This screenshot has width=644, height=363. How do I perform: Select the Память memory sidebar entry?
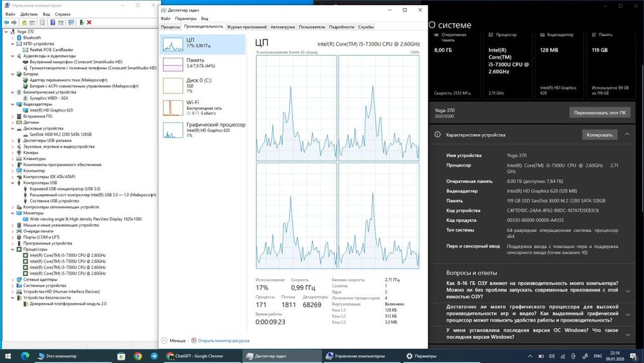pyautogui.click(x=203, y=63)
